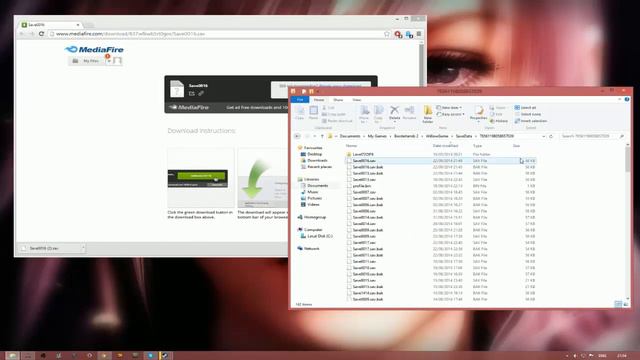640x360 pixels.
Task: Click the MediaFire logo link
Action: click(94, 49)
